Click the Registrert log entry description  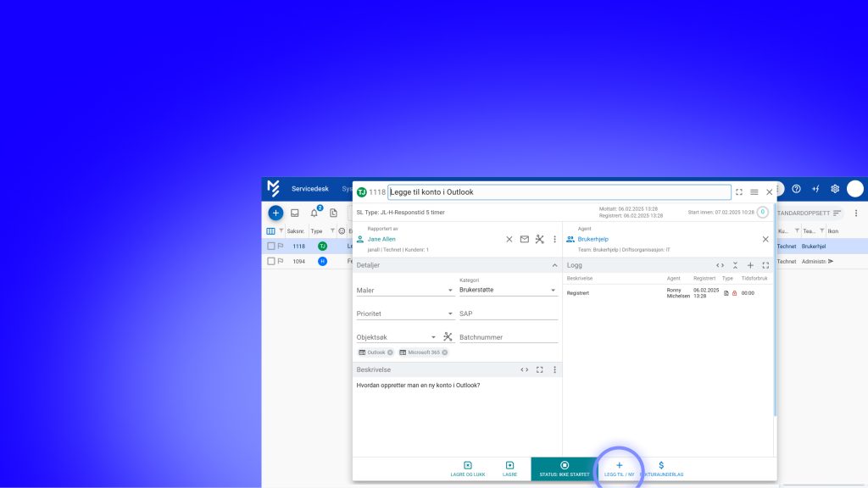578,293
